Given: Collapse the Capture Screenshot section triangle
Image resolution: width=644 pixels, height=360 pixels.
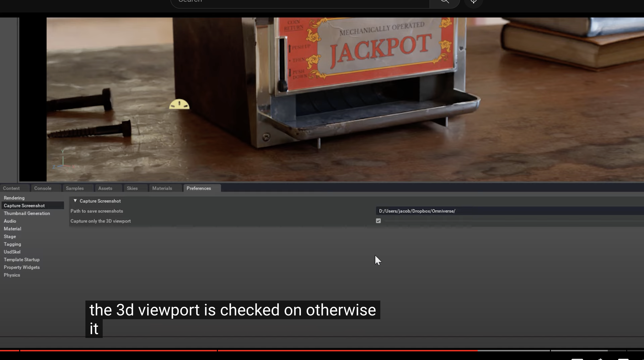Looking at the screenshot, I should coord(75,201).
